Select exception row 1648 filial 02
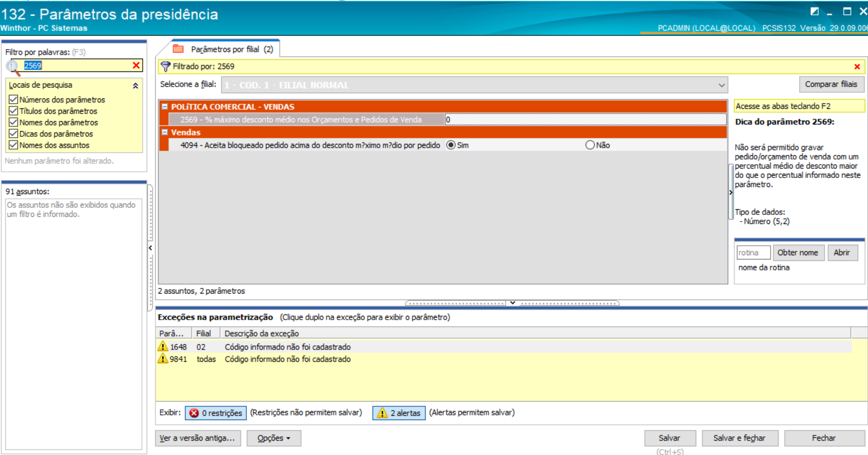 point(504,347)
